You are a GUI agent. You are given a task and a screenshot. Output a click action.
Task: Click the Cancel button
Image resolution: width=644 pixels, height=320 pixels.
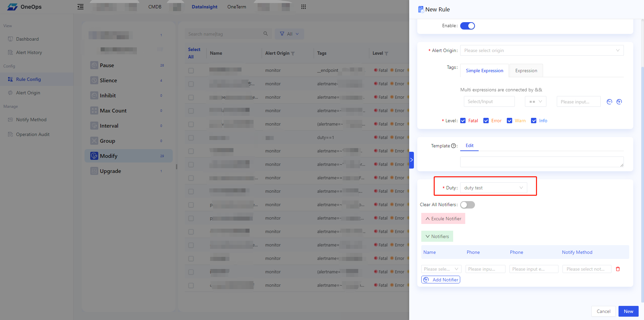click(x=603, y=311)
